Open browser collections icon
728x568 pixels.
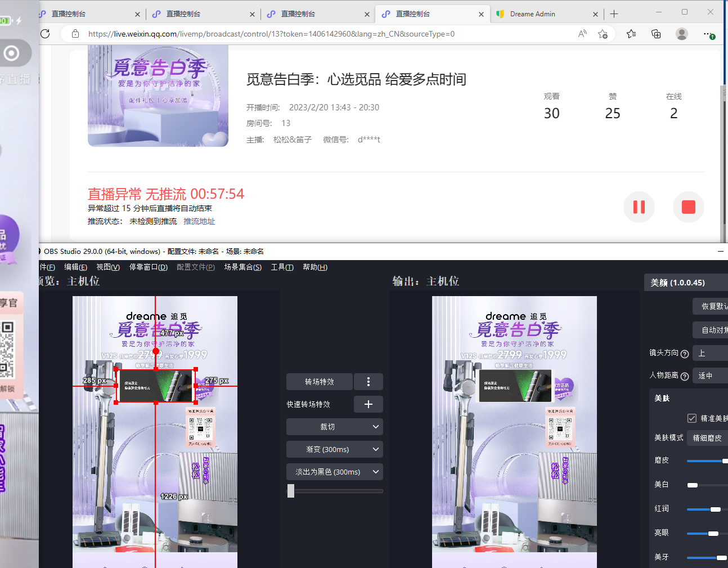[656, 34]
